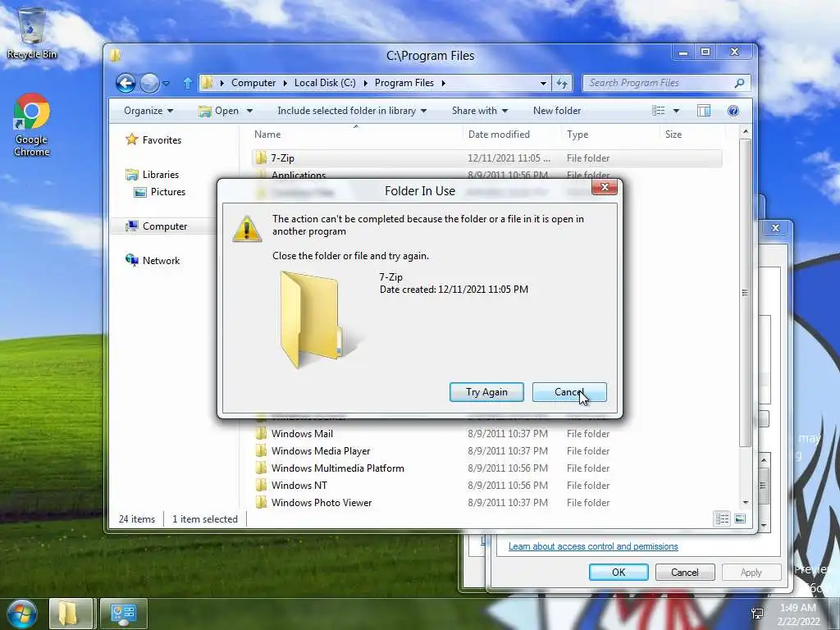Select the Windows Multimedia Platform folder
The image size is (840, 630).
click(487, 468)
